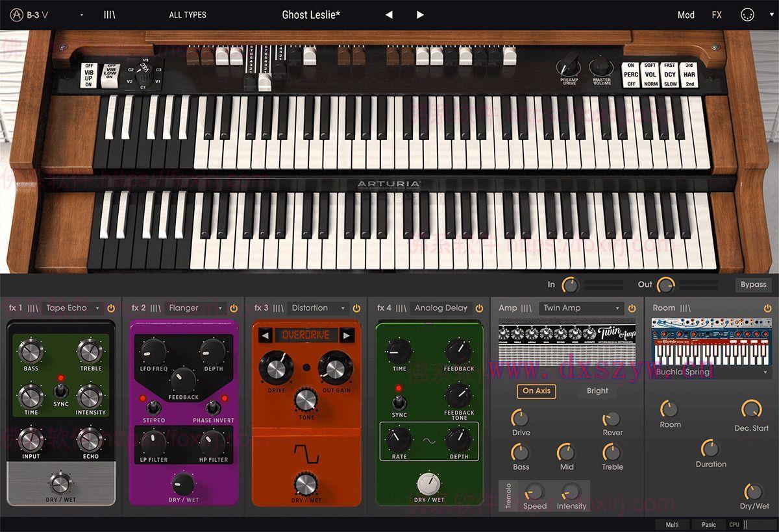The image size is (779, 532).
Task: Toggle the Flanger Stereo switch
Action: tap(154, 407)
